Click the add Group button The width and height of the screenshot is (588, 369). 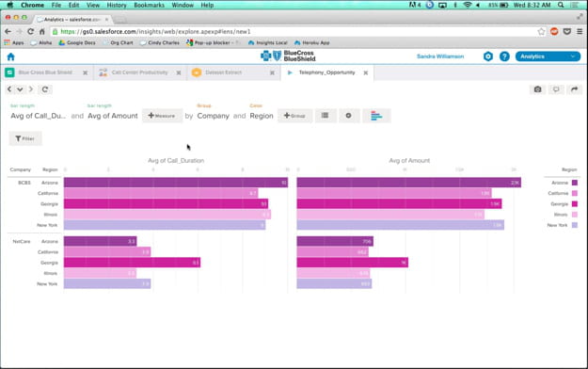pos(294,116)
